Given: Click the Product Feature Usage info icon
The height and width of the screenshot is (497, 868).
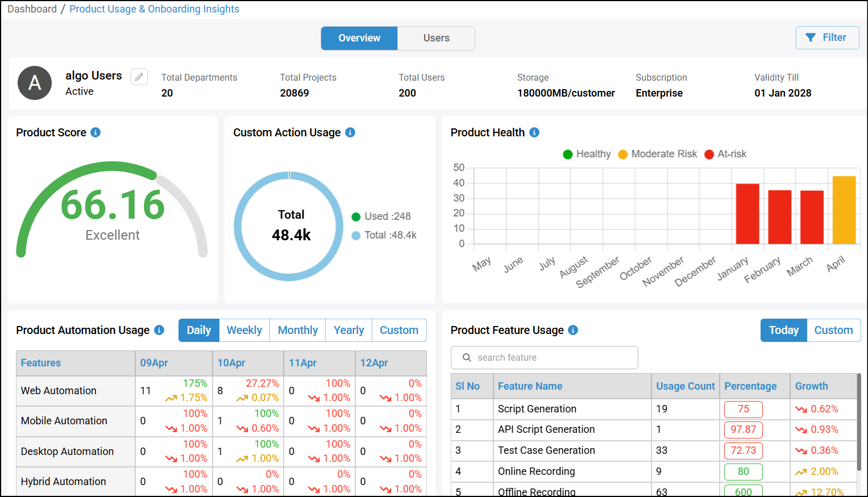Looking at the screenshot, I should [573, 330].
